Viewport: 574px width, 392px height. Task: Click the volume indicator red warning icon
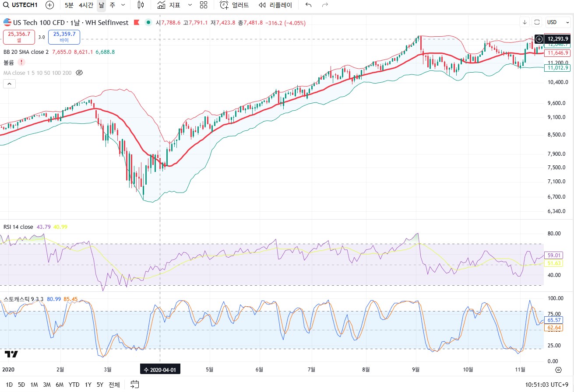tap(21, 62)
